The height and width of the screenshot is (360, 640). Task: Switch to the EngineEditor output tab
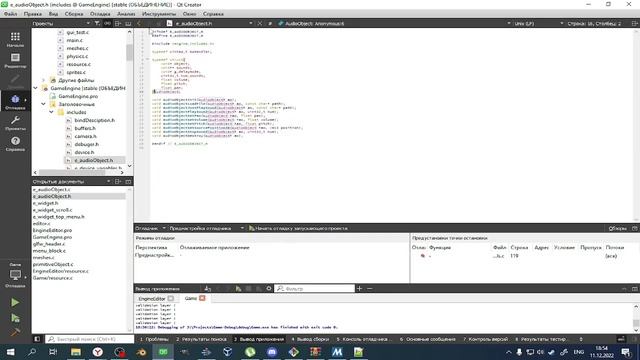pyautogui.click(x=152, y=299)
